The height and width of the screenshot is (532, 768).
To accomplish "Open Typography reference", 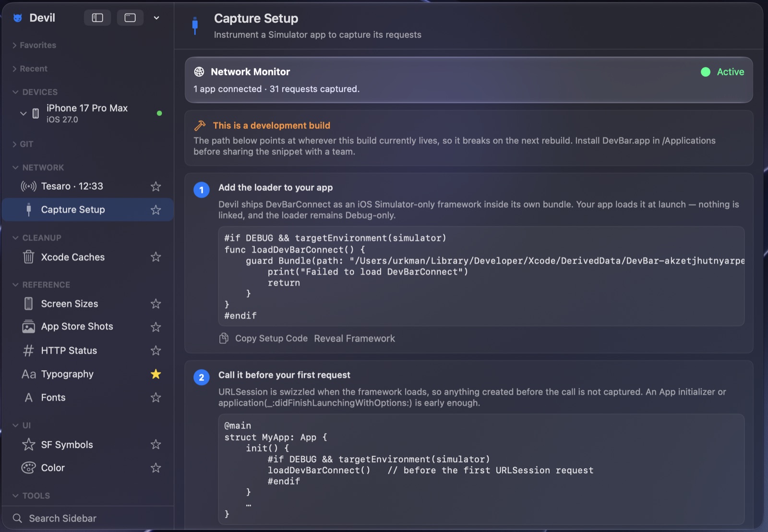I will 88,374.
